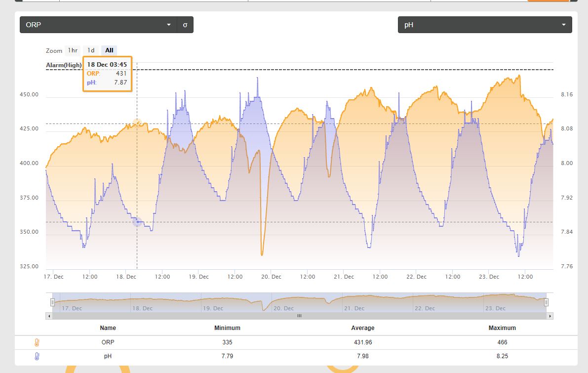The image size is (588, 373).
Task: Click the ORP data point marker at 18 Dec 03:45
Action: click(x=137, y=123)
